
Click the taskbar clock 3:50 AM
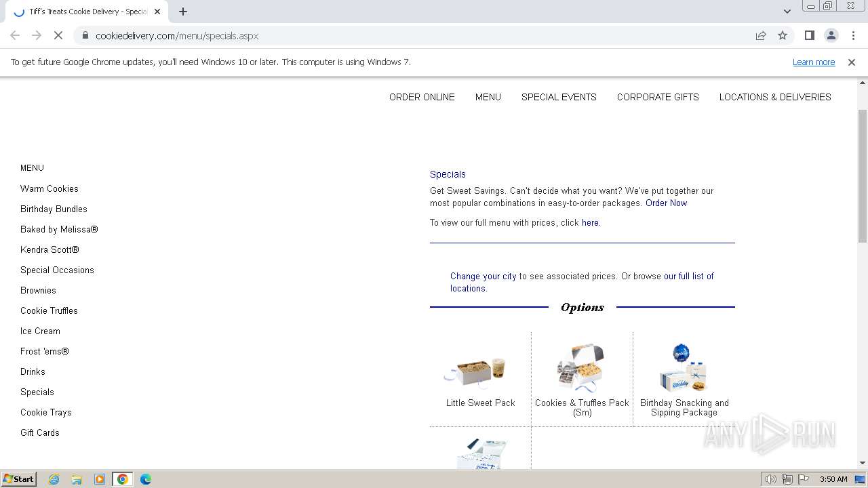pos(833,479)
